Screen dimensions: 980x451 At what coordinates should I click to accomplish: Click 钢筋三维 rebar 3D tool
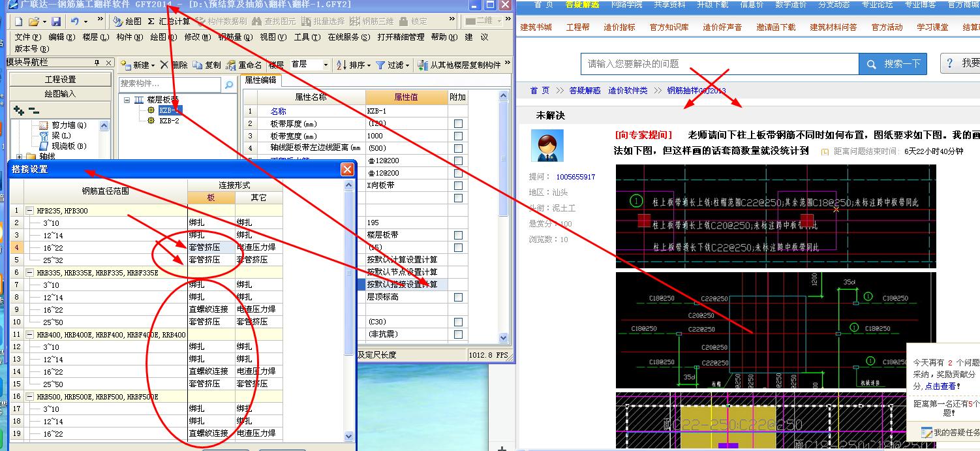[373, 22]
